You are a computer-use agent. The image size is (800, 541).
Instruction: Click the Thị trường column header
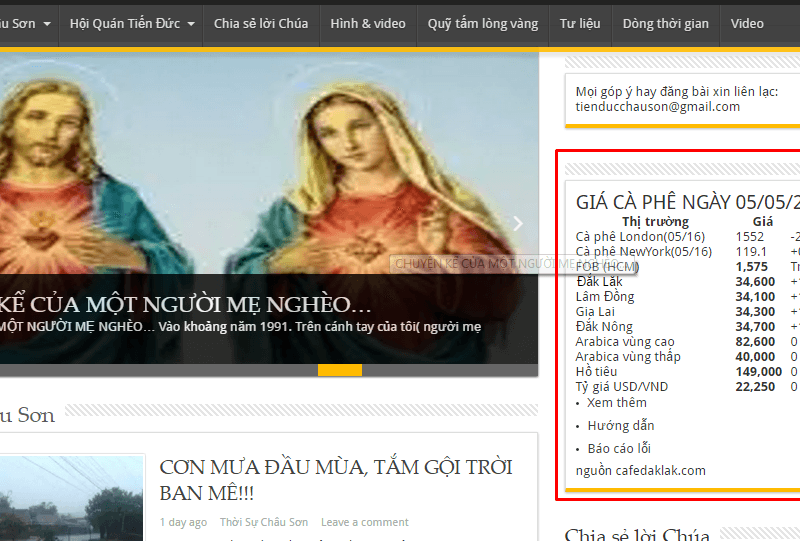click(655, 222)
